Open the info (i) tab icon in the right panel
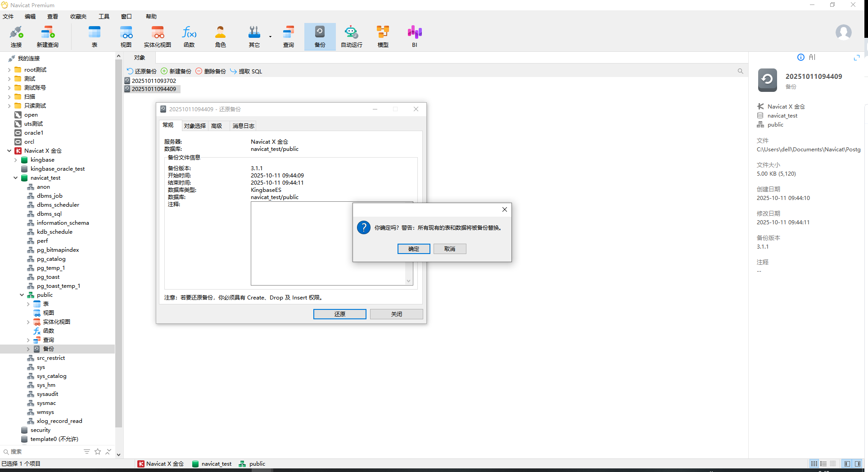This screenshot has height=472, width=868. pyautogui.click(x=800, y=57)
